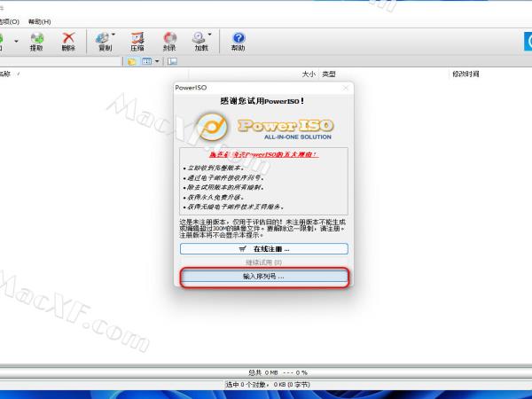
Task: Click the '立即收到完整版本' bullet line
Action: [214, 168]
